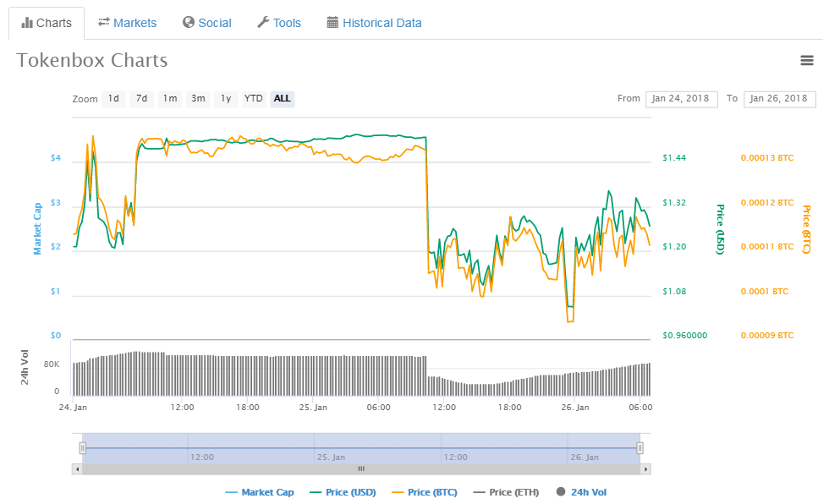Click the navigator scroll left arrow

coord(77,469)
